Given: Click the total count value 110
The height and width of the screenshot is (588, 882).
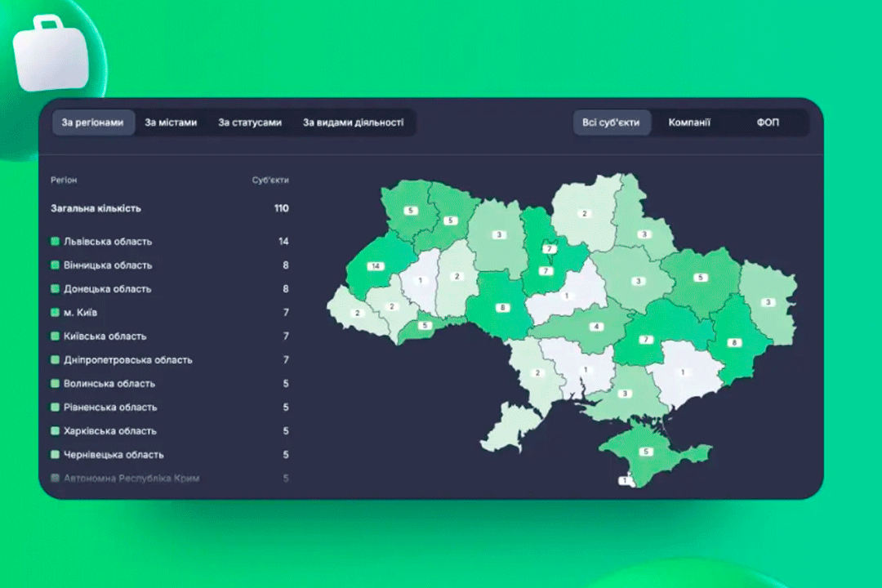Looking at the screenshot, I should tap(281, 208).
